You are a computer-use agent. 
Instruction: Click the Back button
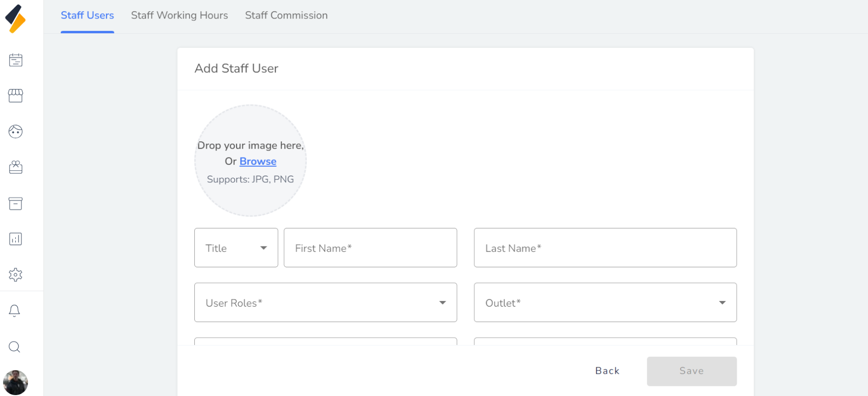coord(607,371)
